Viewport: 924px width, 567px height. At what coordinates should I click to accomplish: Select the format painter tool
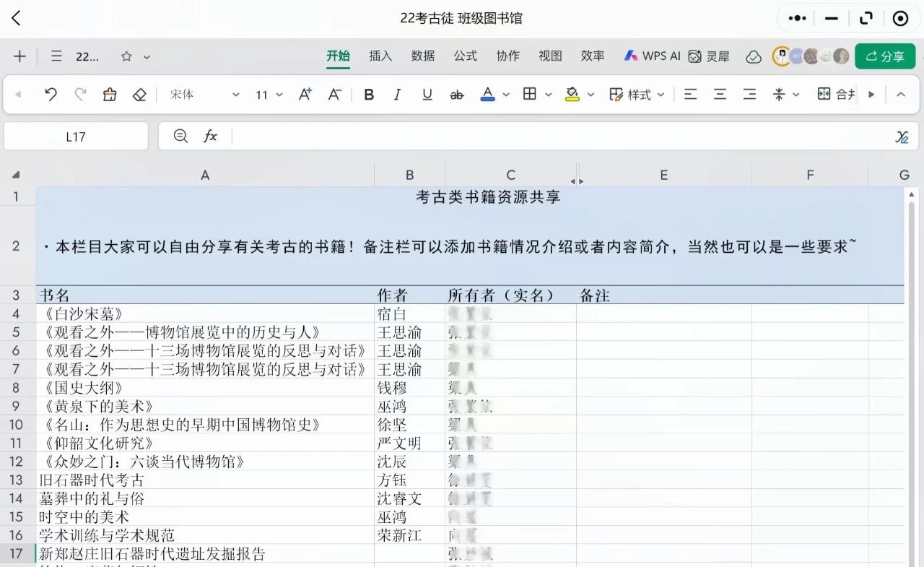(110, 95)
